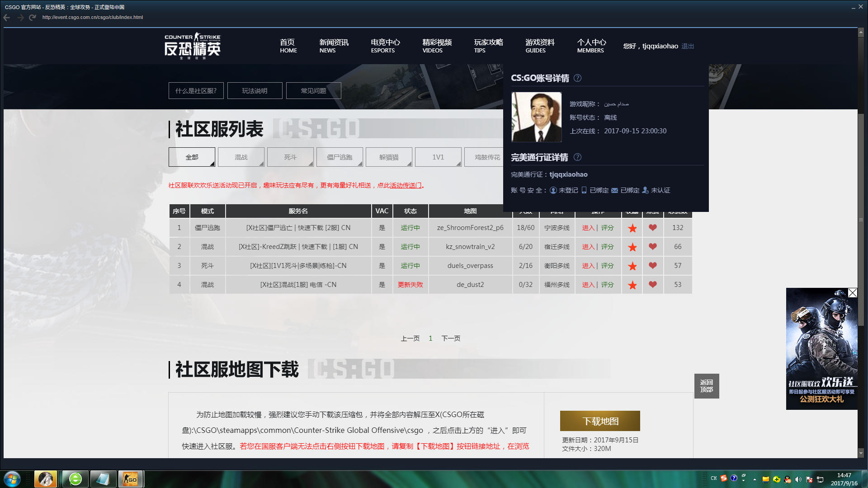Click heart icon on duels_overpass row
The width and height of the screenshot is (868, 488).
point(652,266)
